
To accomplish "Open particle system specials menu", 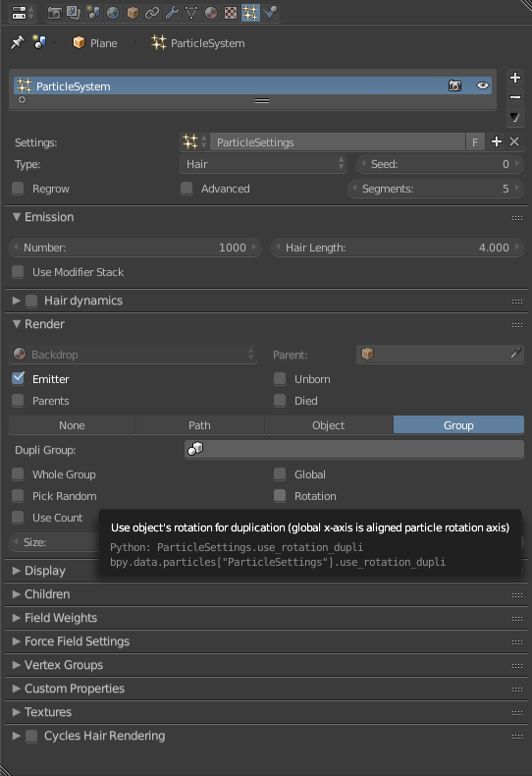I will [515, 117].
